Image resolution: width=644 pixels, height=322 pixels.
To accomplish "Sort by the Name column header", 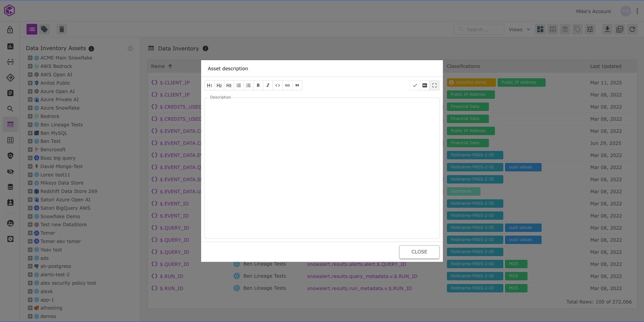I will pos(158,66).
